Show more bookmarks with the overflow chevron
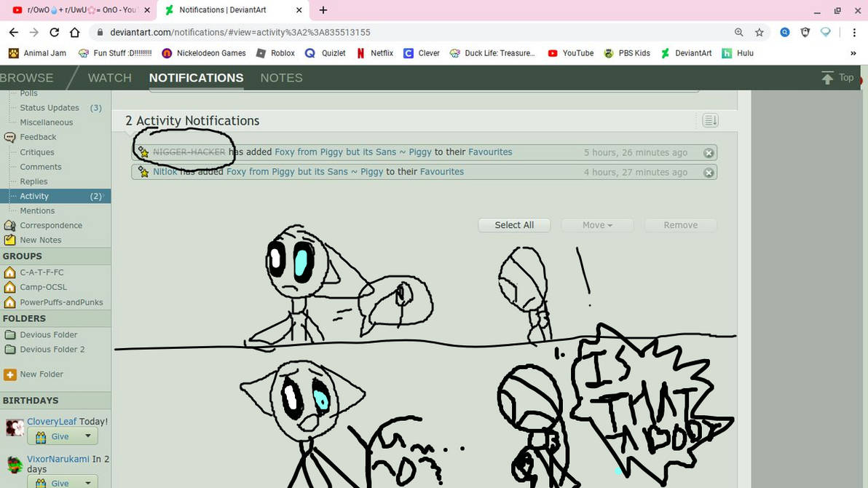The image size is (868, 488). pyautogui.click(x=853, y=53)
